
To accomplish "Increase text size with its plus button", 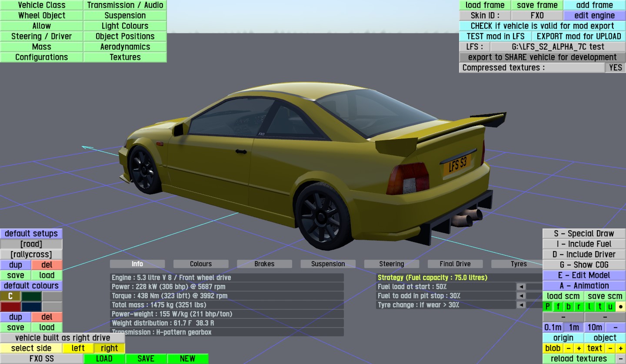I will [x=621, y=348].
